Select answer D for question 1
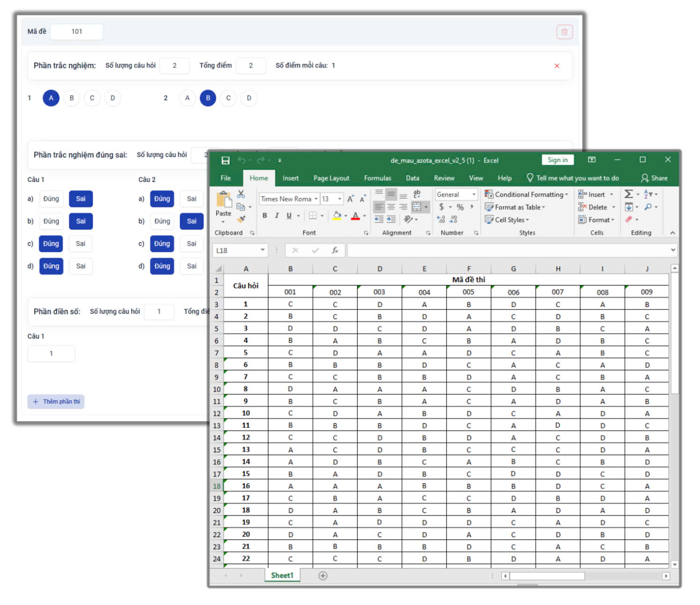This screenshot has width=700, height=605. coord(113,98)
